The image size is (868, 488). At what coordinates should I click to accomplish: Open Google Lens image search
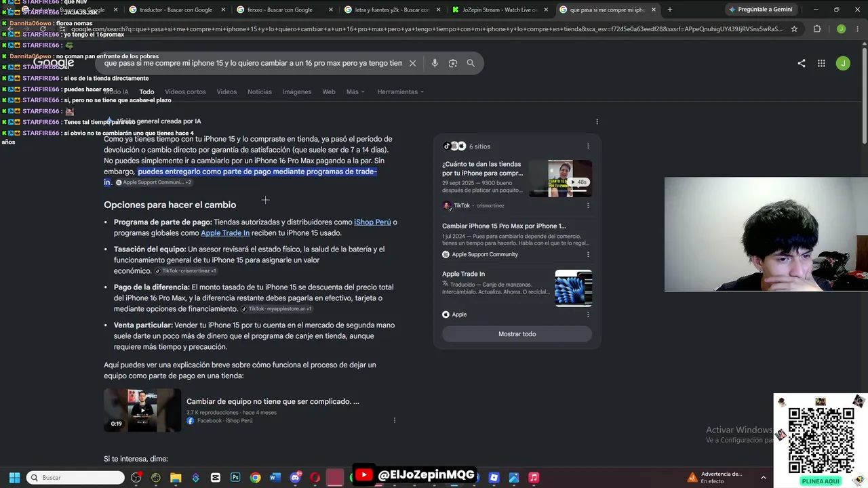coord(453,63)
